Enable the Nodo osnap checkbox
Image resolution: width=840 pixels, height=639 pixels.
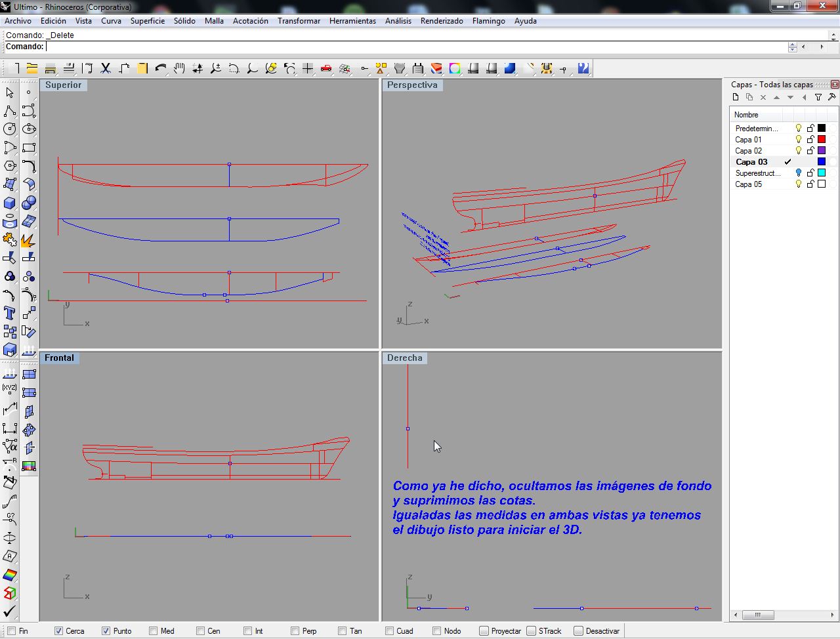[436, 631]
